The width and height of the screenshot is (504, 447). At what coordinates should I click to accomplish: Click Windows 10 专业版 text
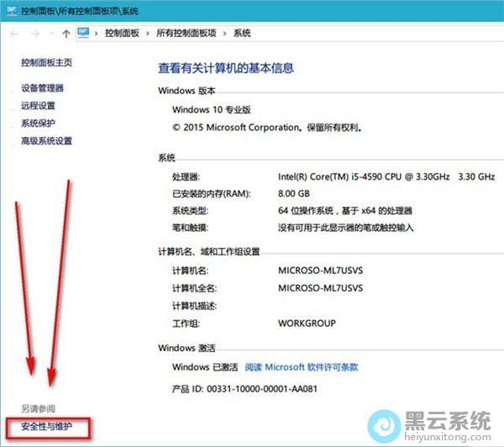pyautogui.click(x=212, y=110)
